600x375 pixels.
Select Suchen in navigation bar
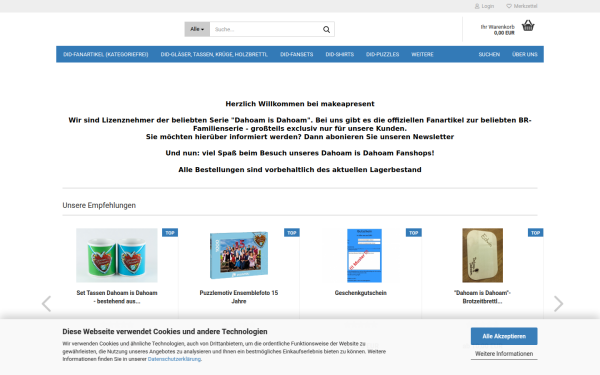[x=489, y=54]
